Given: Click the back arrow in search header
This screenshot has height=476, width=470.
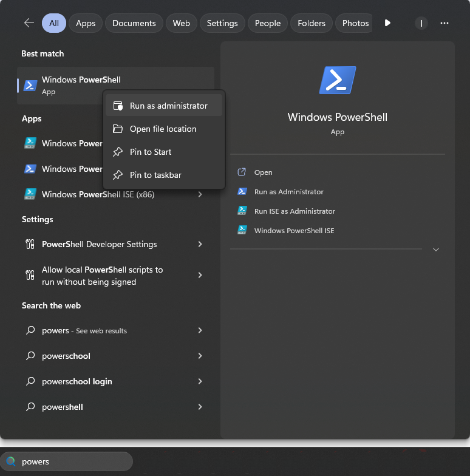Looking at the screenshot, I should tap(29, 23).
